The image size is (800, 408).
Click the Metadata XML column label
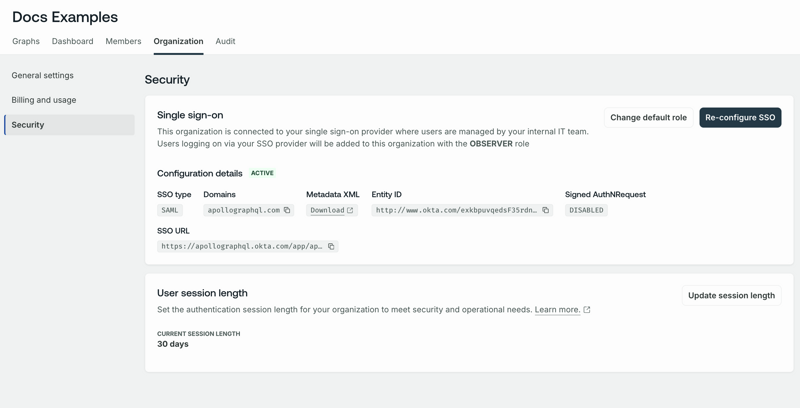point(333,194)
